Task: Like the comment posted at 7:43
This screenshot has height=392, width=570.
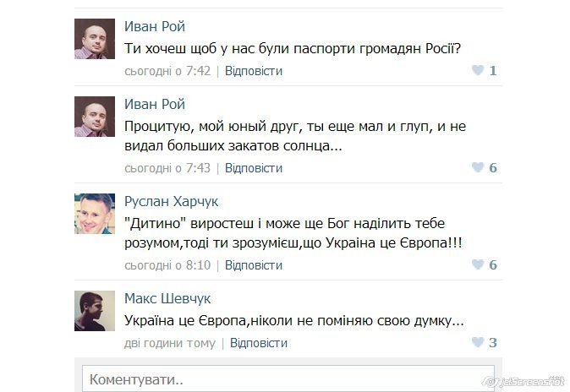Action: [478, 168]
